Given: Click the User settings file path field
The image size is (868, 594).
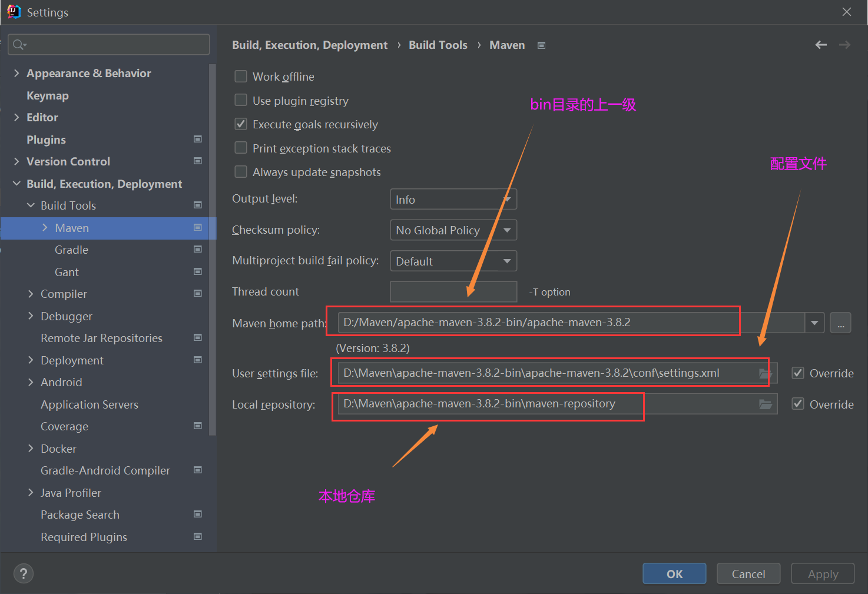Looking at the screenshot, I should click(557, 373).
